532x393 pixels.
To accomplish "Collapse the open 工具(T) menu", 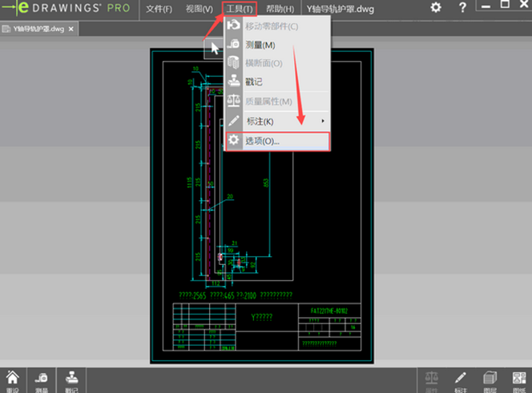I will 239,9.
